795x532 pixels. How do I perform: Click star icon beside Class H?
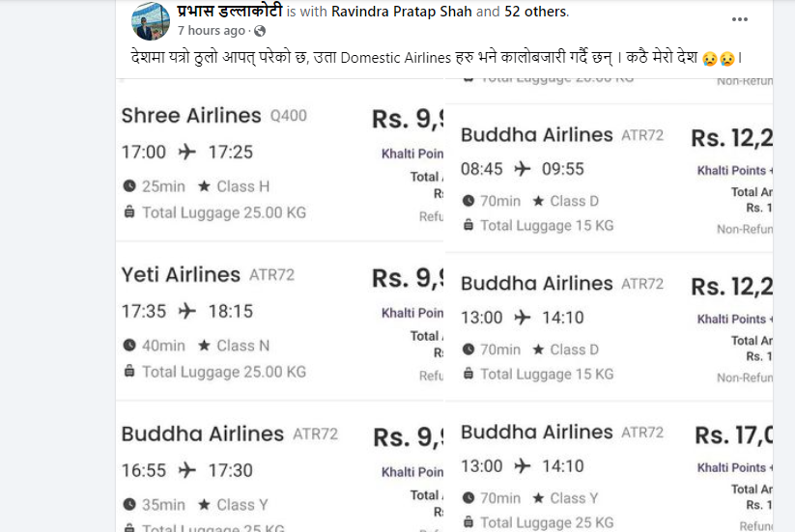204,186
